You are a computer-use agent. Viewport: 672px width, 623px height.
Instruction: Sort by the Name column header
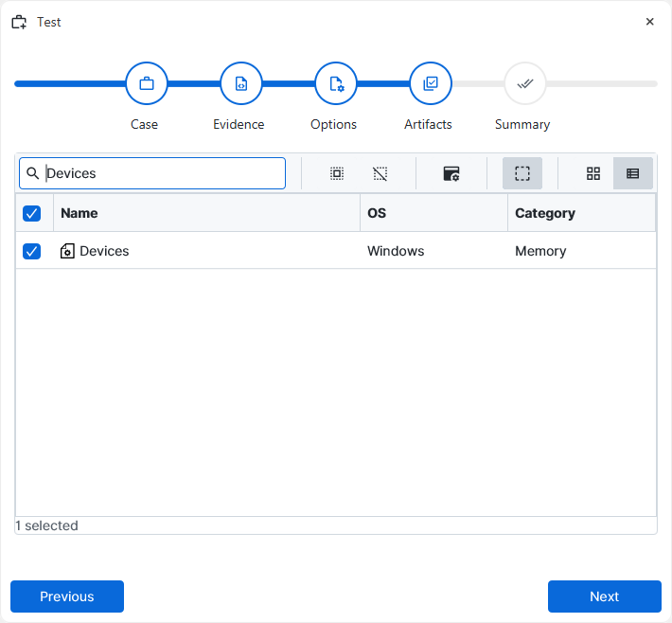pyautogui.click(x=80, y=213)
